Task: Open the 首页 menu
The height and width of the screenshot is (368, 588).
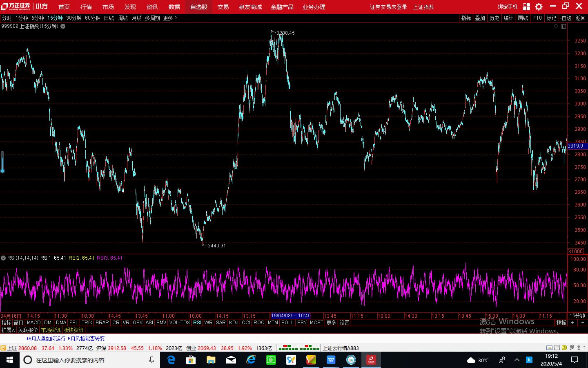Action: [x=64, y=7]
